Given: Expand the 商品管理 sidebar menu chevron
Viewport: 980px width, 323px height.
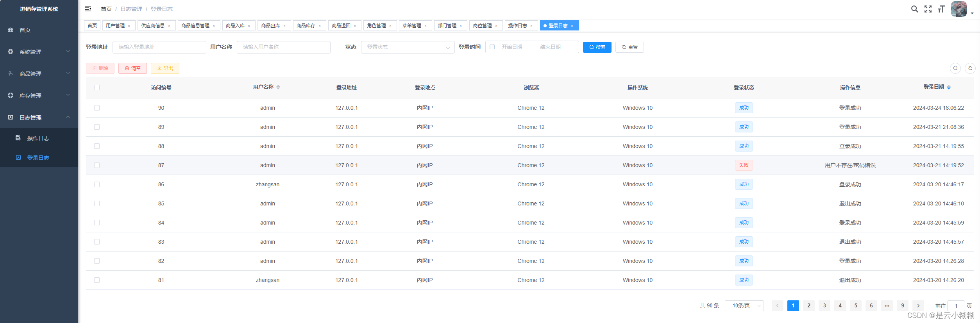Looking at the screenshot, I should tap(68, 73).
